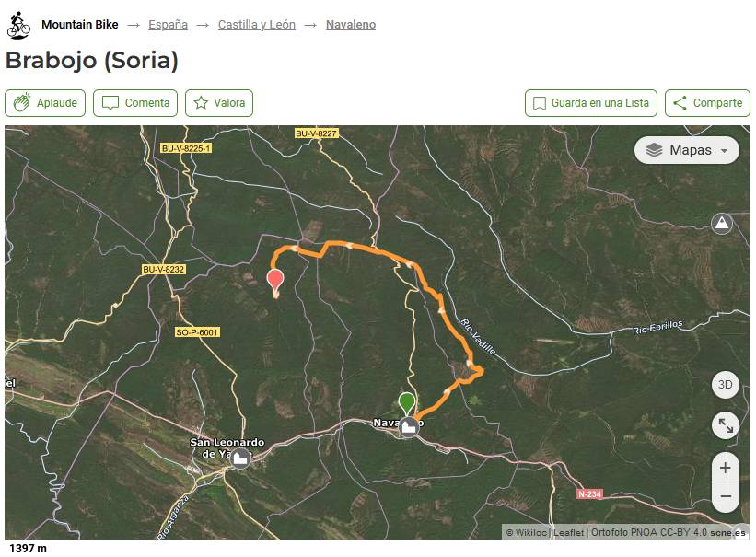Open the Mapas layer dropdown

tap(687, 150)
